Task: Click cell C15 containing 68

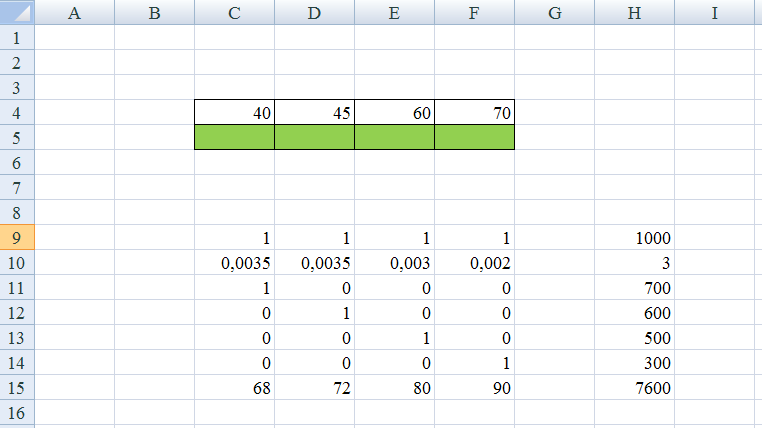Action: pos(234,388)
